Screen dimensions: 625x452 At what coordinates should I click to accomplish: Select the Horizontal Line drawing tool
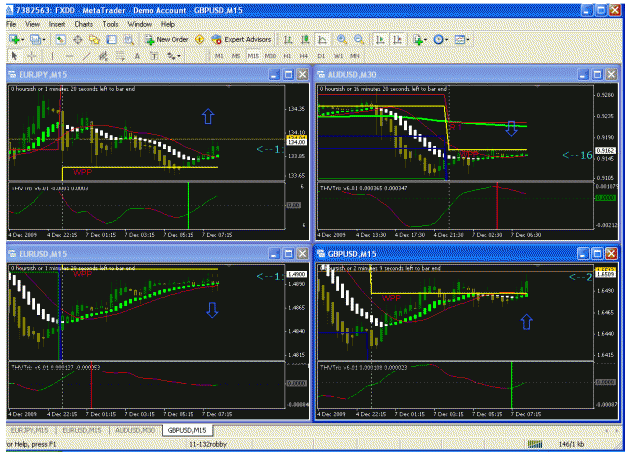69,56
